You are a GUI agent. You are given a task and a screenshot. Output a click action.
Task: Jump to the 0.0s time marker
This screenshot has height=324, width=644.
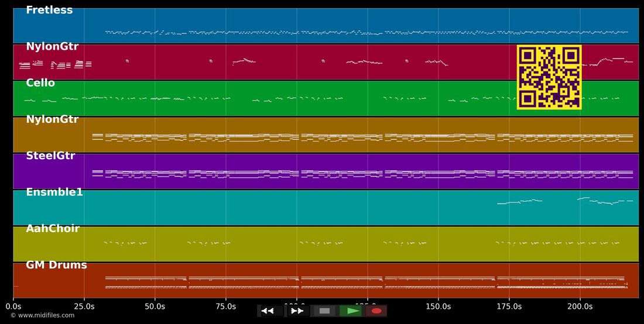click(x=13, y=306)
